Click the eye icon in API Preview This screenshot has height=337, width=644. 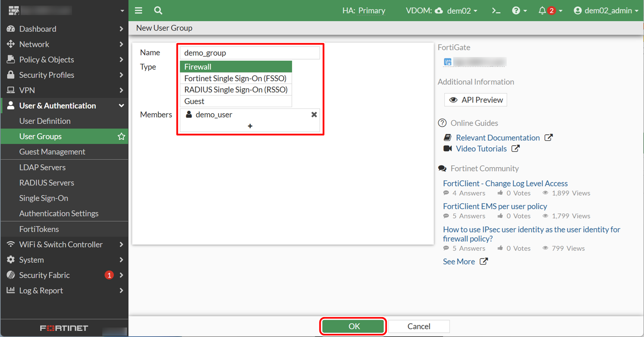(453, 100)
